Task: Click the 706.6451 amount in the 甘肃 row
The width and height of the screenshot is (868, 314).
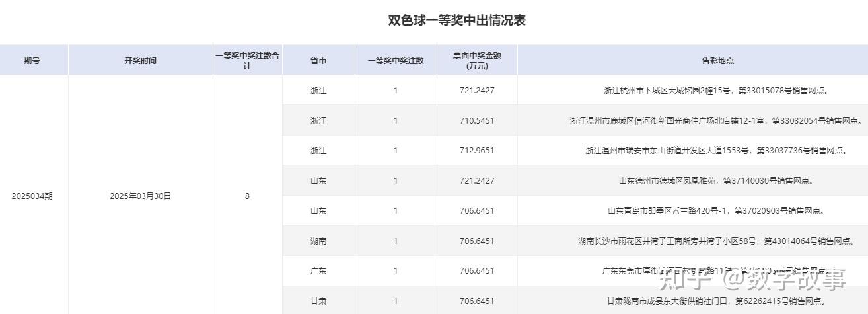Action: (x=477, y=301)
